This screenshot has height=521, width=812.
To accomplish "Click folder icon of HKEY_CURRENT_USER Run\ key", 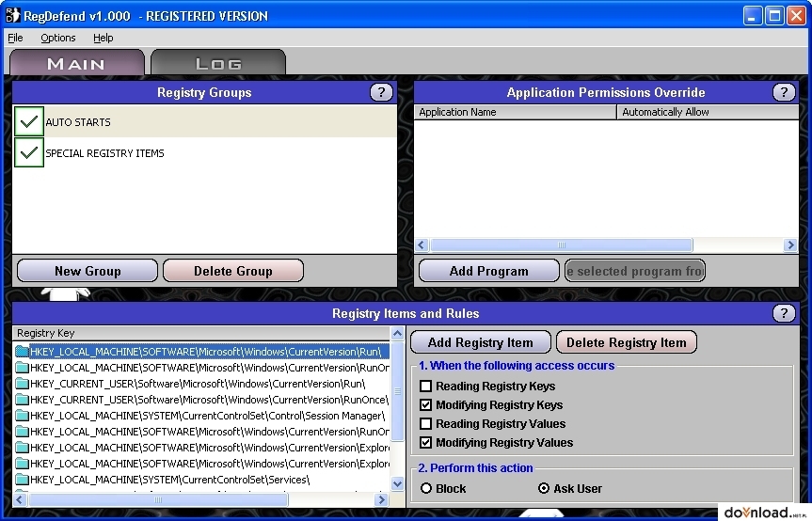I will pos(22,384).
